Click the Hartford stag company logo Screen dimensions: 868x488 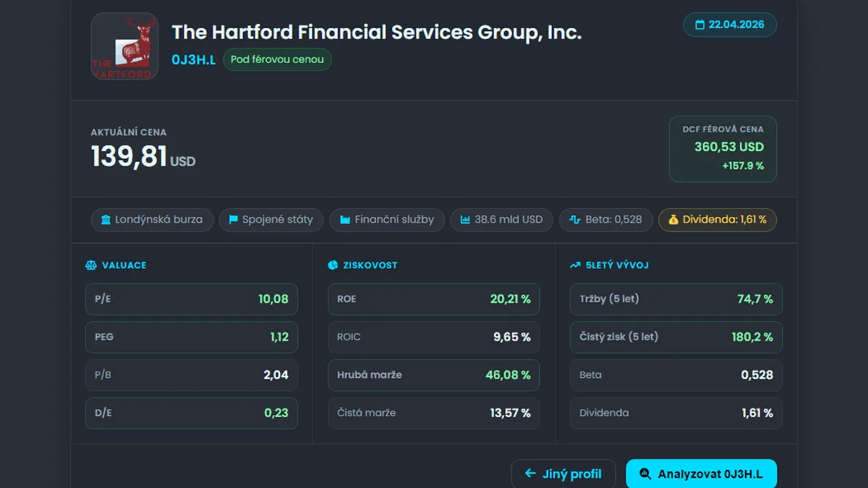point(124,46)
